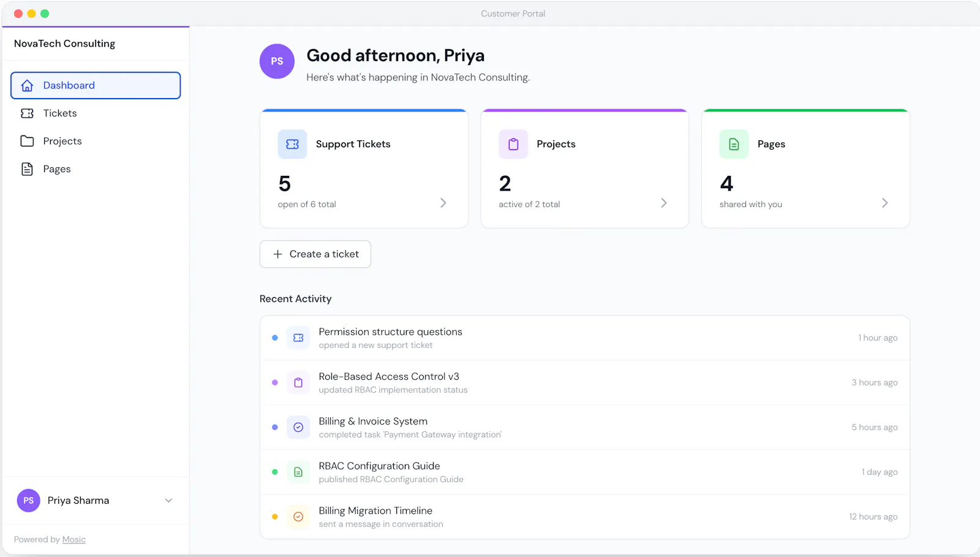Click 'active of 2 total' text
980x557 pixels.
pos(529,205)
